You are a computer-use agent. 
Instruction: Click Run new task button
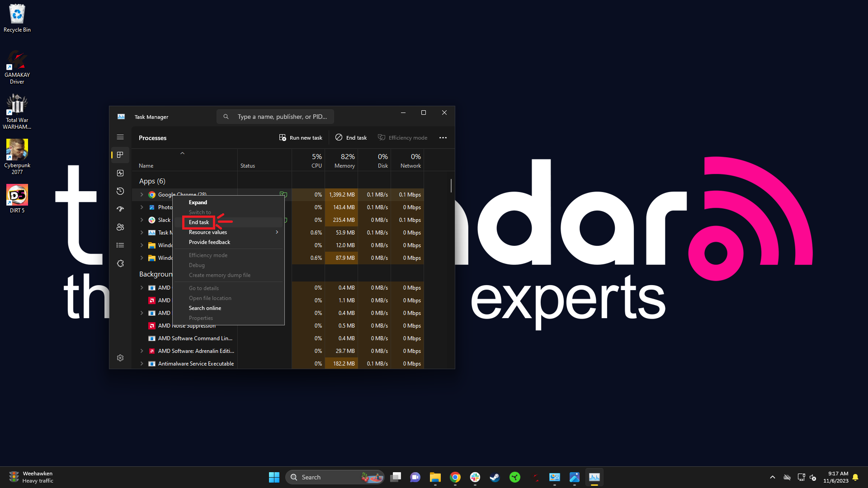[x=301, y=138]
